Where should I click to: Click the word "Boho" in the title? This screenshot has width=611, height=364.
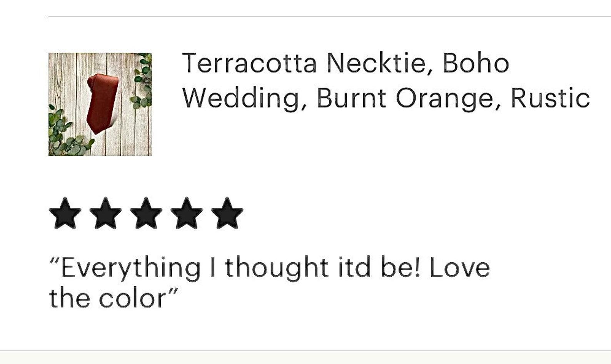(x=476, y=63)
